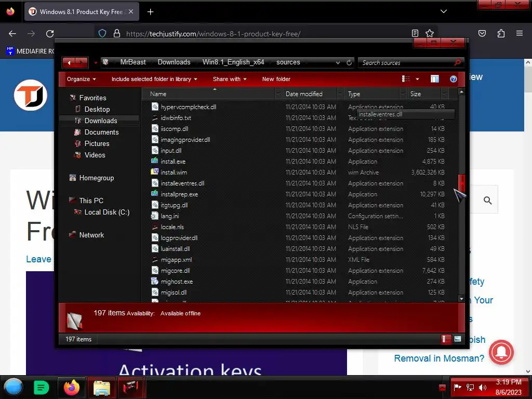Create a New folder

276,79
